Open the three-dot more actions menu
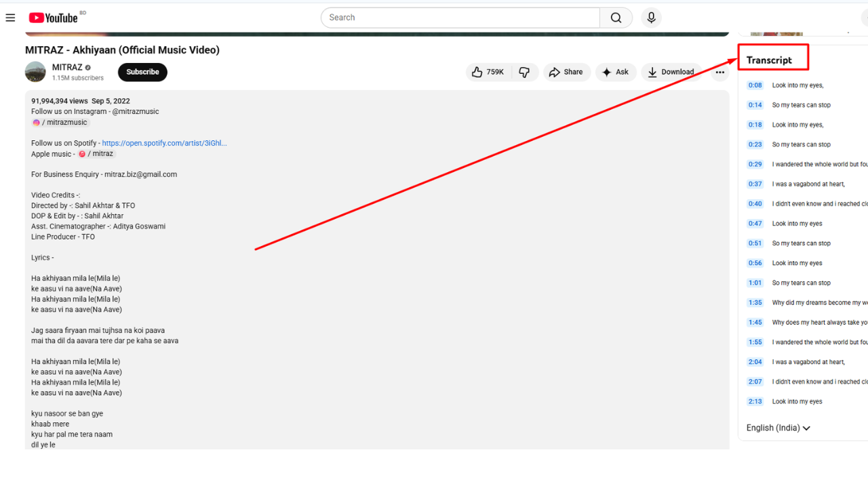 (719, 72)
